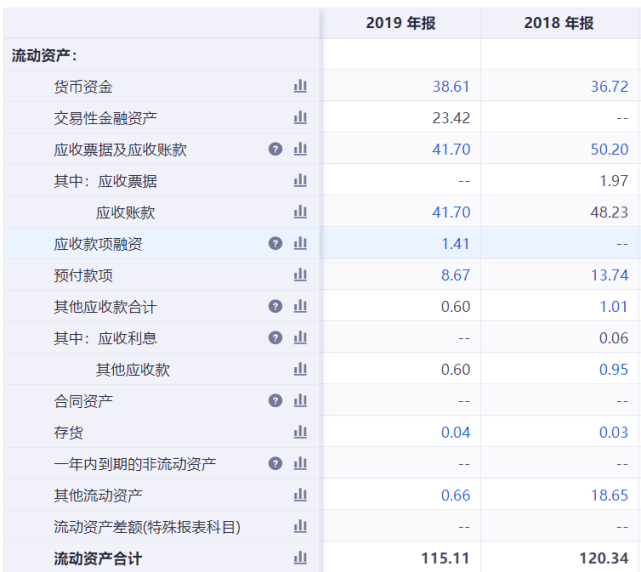The image size is (641, 572).
Task: Open the help tooltip for 应收款项融资
Action: (x=275, y=243)
